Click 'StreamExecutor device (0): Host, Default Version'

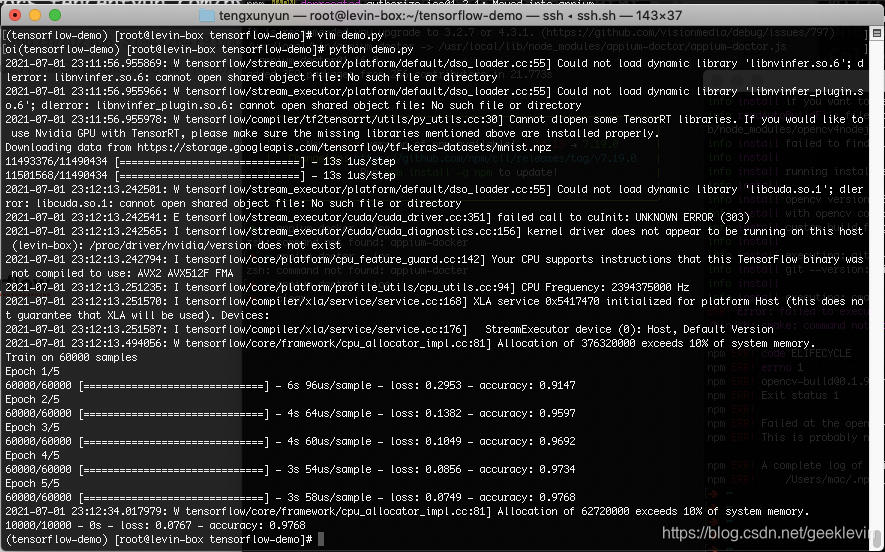coord(629,329)
